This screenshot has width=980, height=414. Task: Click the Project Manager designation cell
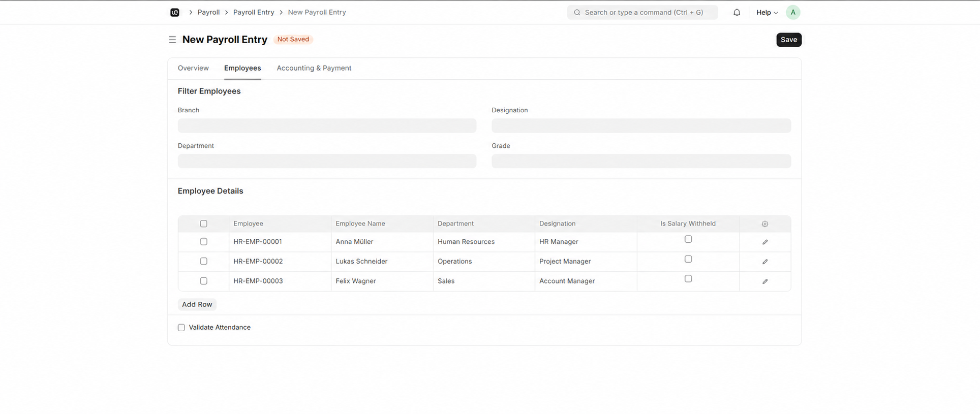click(586, 262)
